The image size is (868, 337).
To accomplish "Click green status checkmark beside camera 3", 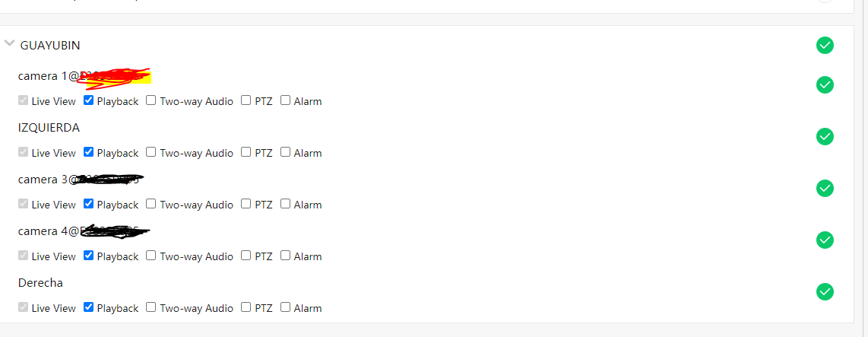I will point(825,189).
